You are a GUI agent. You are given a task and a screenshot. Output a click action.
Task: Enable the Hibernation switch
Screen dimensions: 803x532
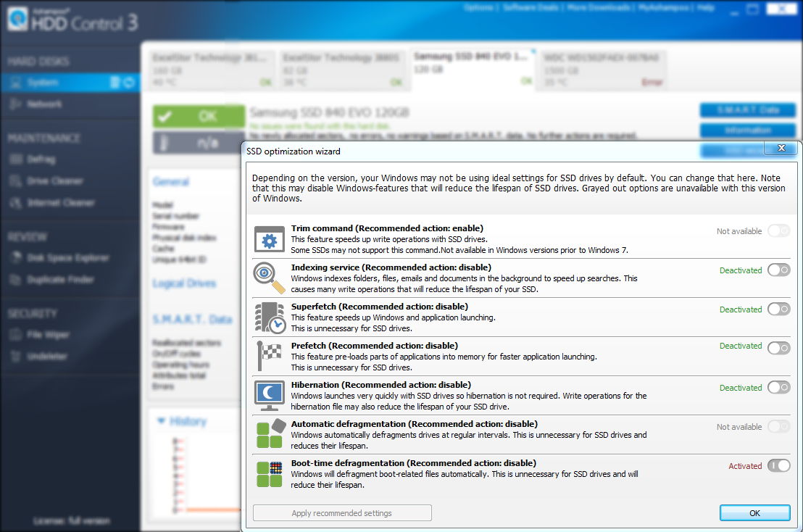(x=778, y=387)
